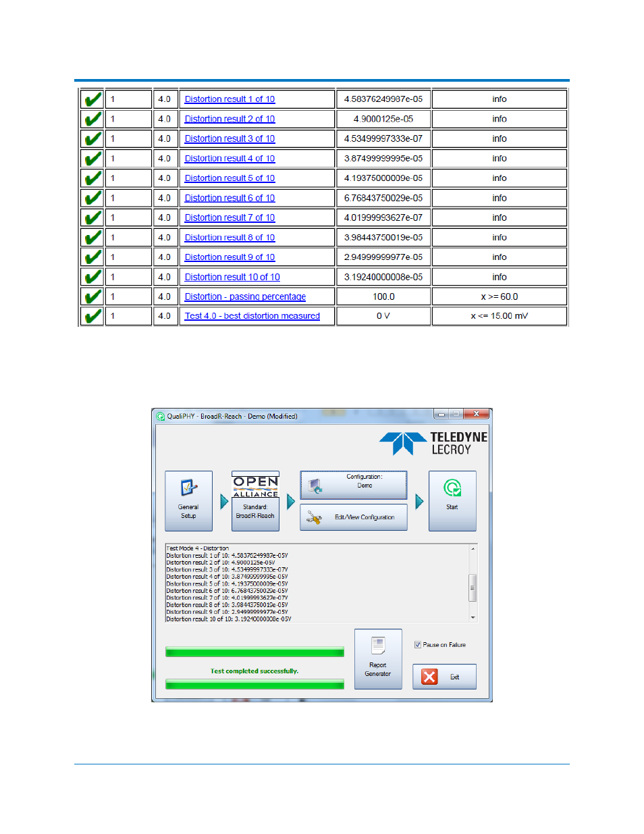Open Edit/View Configuration

(x=353, y=517)
